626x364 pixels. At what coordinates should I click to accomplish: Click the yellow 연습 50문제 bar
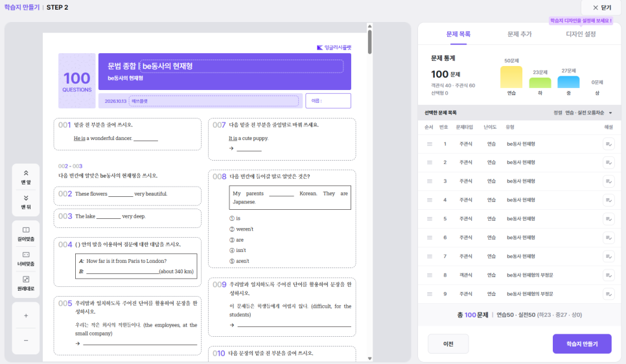point(511,76)
